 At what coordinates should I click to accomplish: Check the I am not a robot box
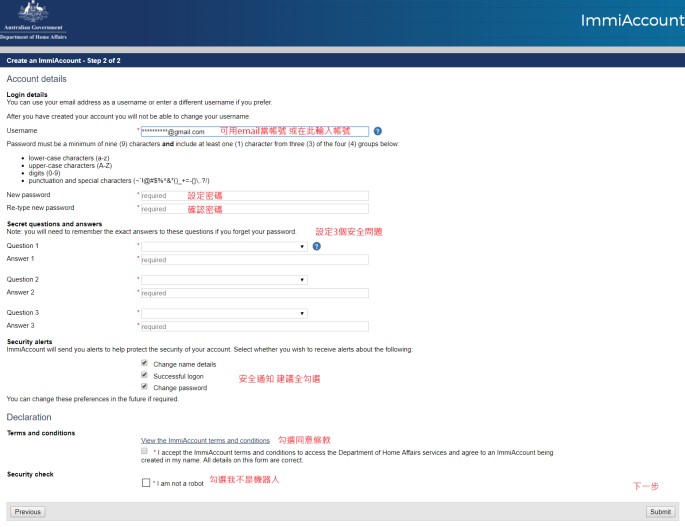click(146, 482)
